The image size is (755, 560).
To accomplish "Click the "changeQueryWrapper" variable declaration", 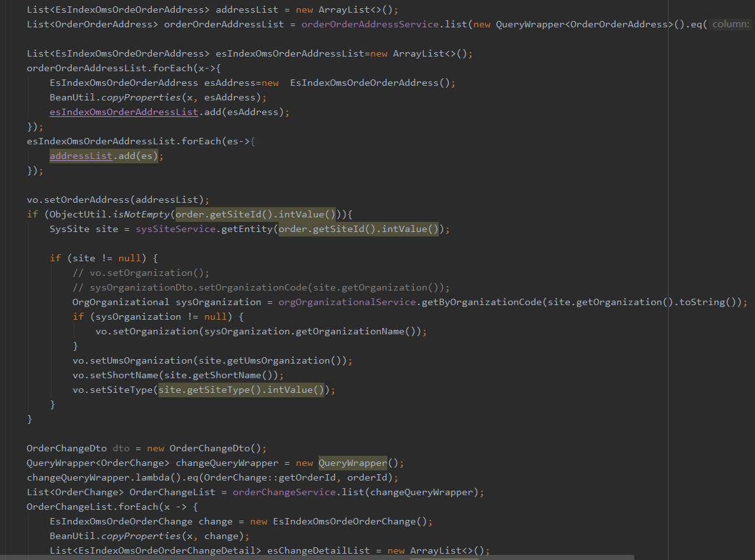I will tap(227, 463).
